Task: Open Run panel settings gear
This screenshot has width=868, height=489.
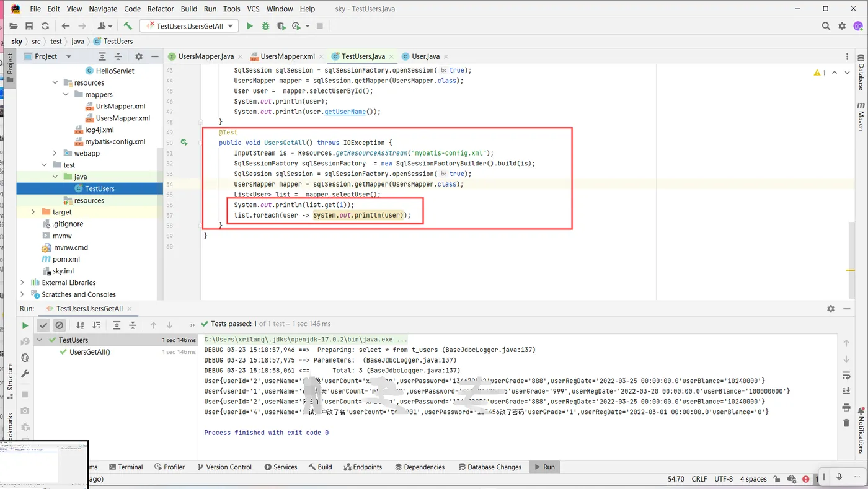Action: pos(831,309)
